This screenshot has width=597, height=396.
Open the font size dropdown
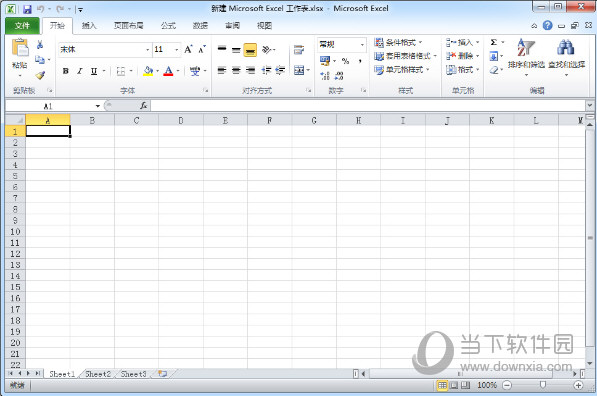click(176, 50)
